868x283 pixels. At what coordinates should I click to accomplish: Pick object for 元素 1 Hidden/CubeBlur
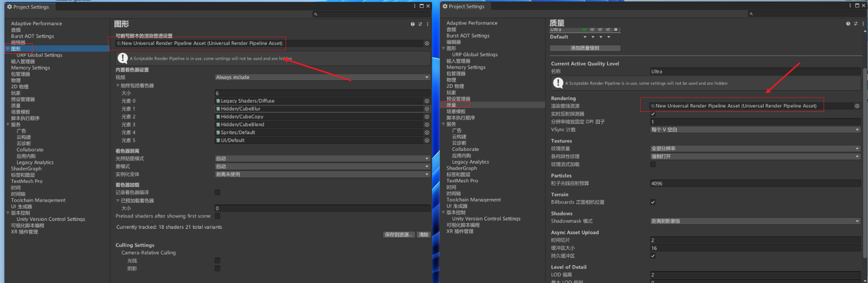[427, 109]
